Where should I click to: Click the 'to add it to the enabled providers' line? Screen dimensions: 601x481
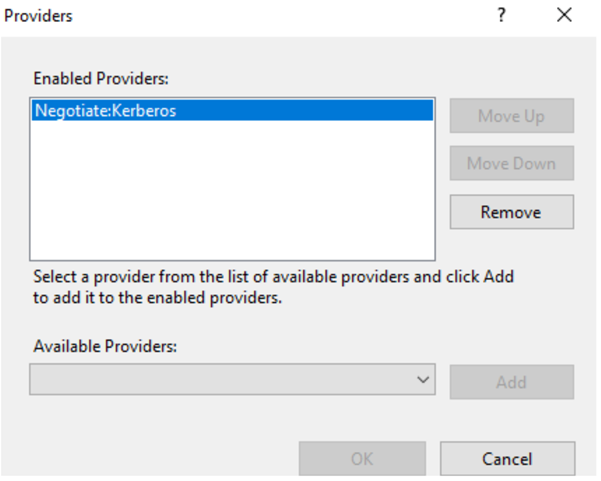(159, 297)
